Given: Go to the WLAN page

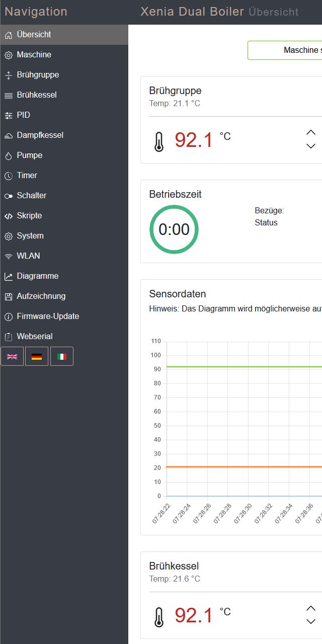Looking at the screenshot, I should tap(64, 256).
